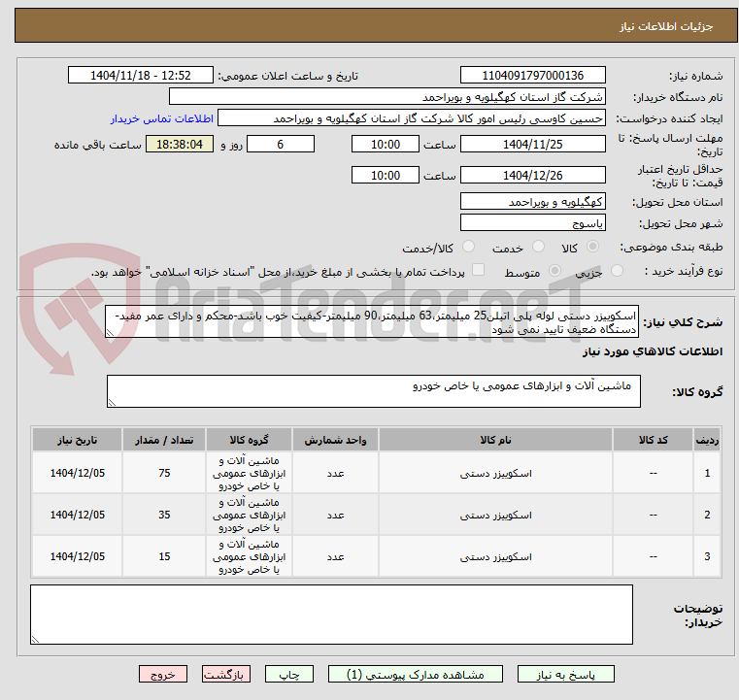Click item name in row 1
This screenshot has width=739, height=700.
coord(495,474)
